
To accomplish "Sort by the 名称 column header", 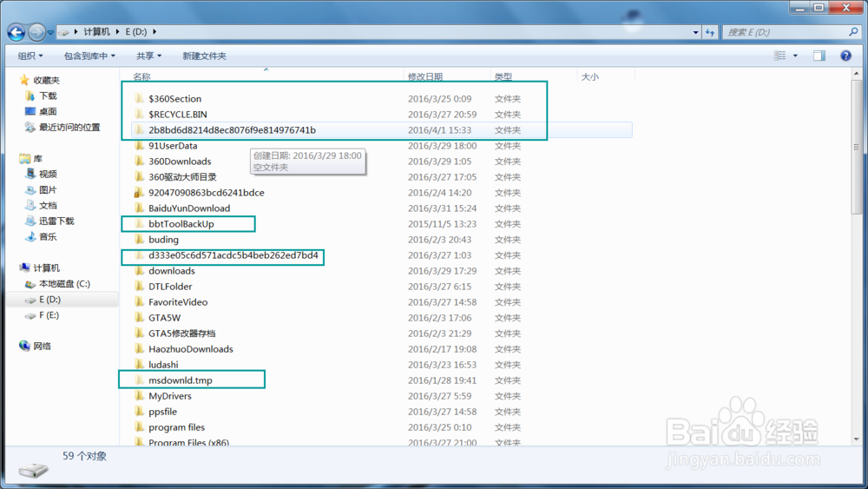I will point(141,76).
